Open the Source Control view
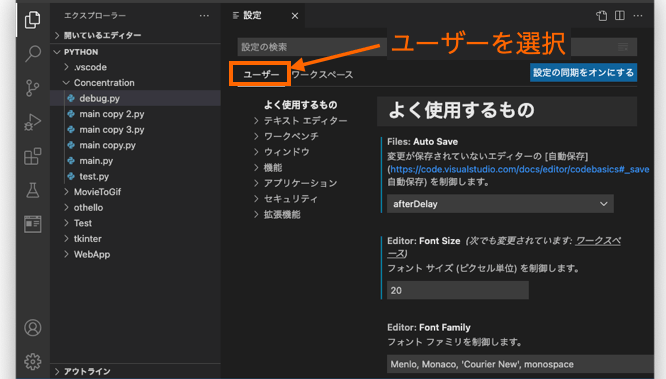Image resolution: width=666 pixels, height=379 pixels. pos(33,88)
